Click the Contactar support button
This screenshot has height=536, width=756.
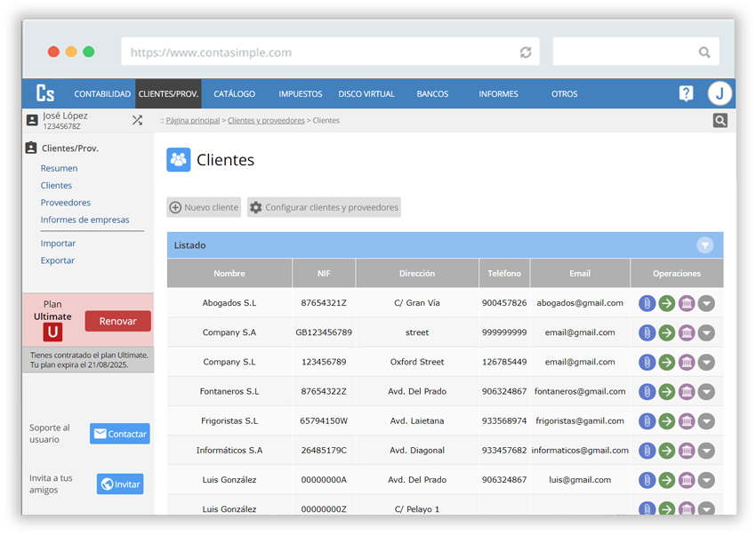point(120,434)
